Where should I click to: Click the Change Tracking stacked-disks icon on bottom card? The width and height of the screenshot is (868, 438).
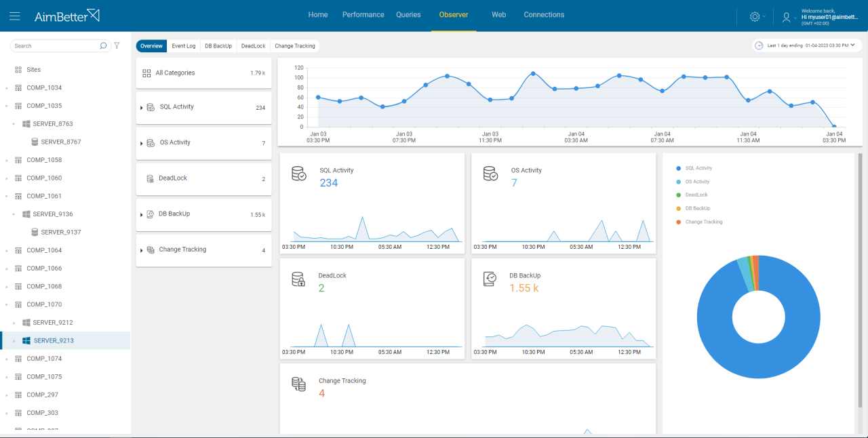[x=299, y=384]
